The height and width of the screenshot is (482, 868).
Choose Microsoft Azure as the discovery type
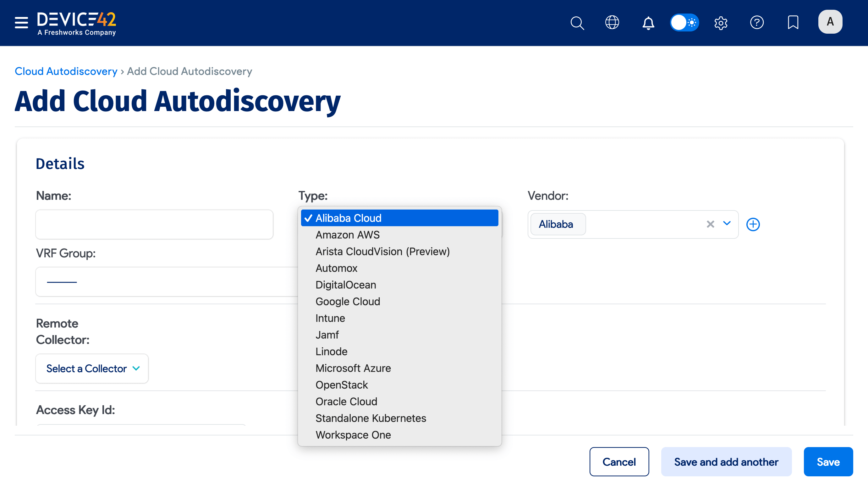(353, 368)
